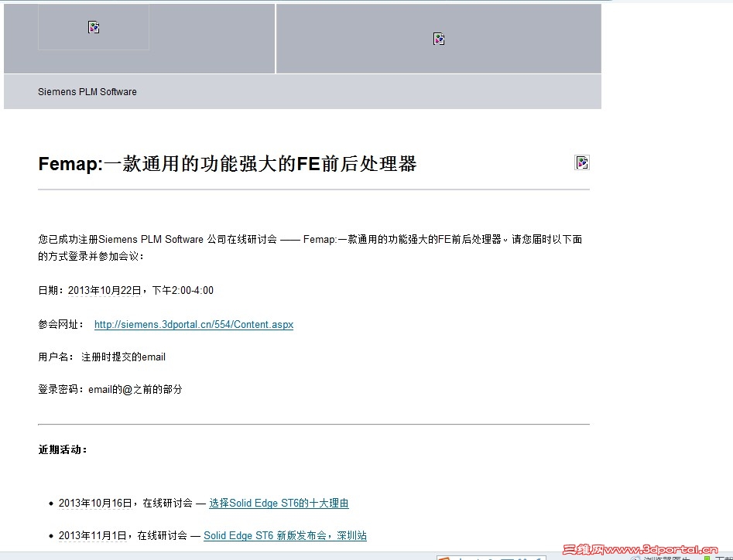733x560 pixels.
Task: Click the image placeholder inside the top-left bordered box
Action: [x=94, y=27]
